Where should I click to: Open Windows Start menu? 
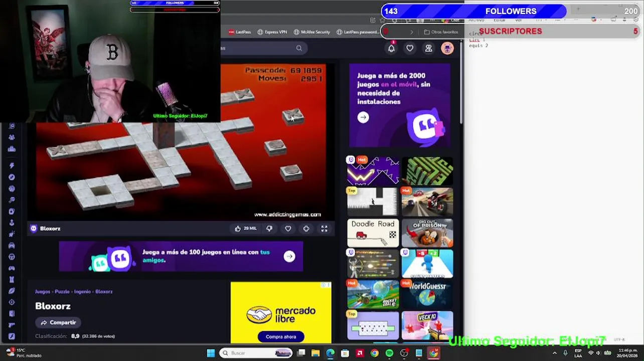211,353
